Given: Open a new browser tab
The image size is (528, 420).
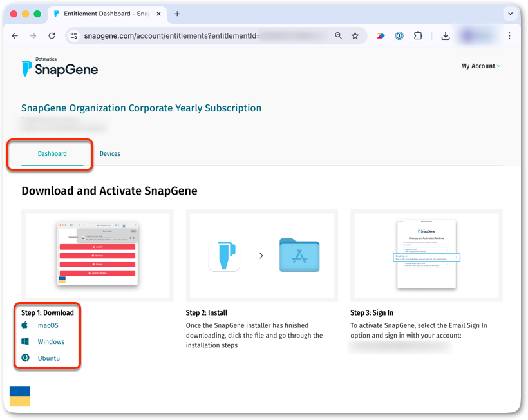Looking at the screenshot, I should 177,14.
